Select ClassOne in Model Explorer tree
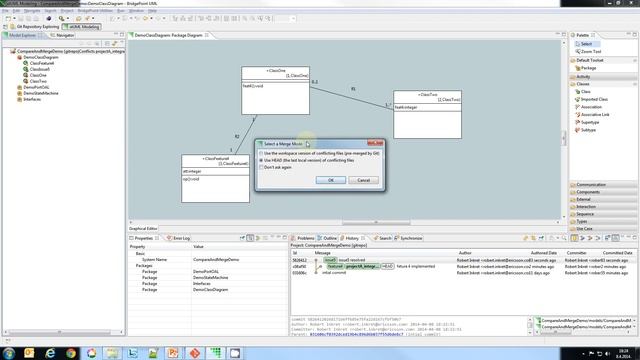This screenshot has width=640, height=360. (35, 75)
